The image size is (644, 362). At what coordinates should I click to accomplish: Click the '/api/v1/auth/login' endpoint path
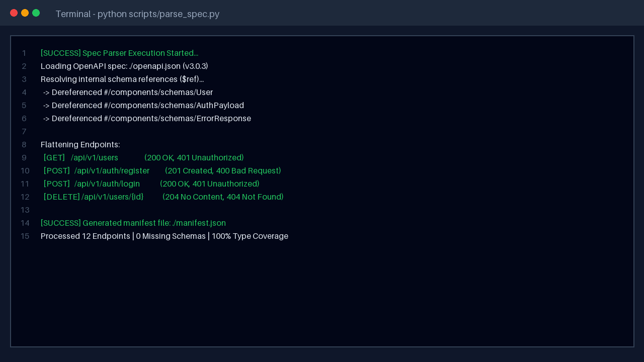(107, 184)
